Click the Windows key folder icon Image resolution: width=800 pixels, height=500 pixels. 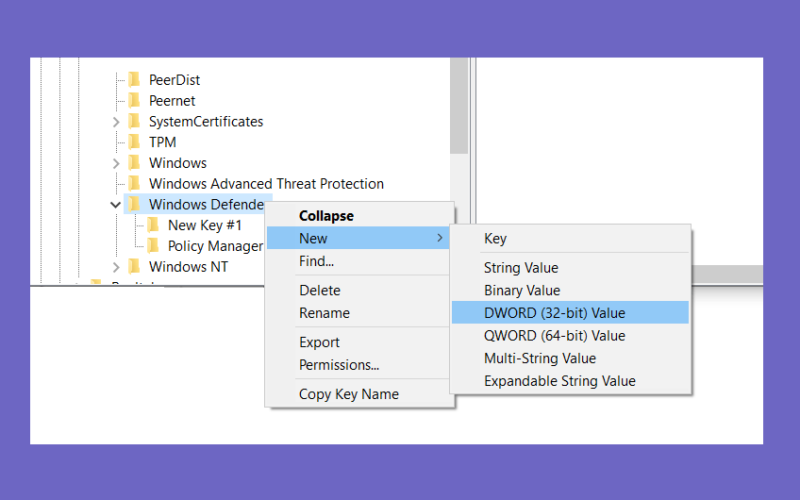[134, 163]
